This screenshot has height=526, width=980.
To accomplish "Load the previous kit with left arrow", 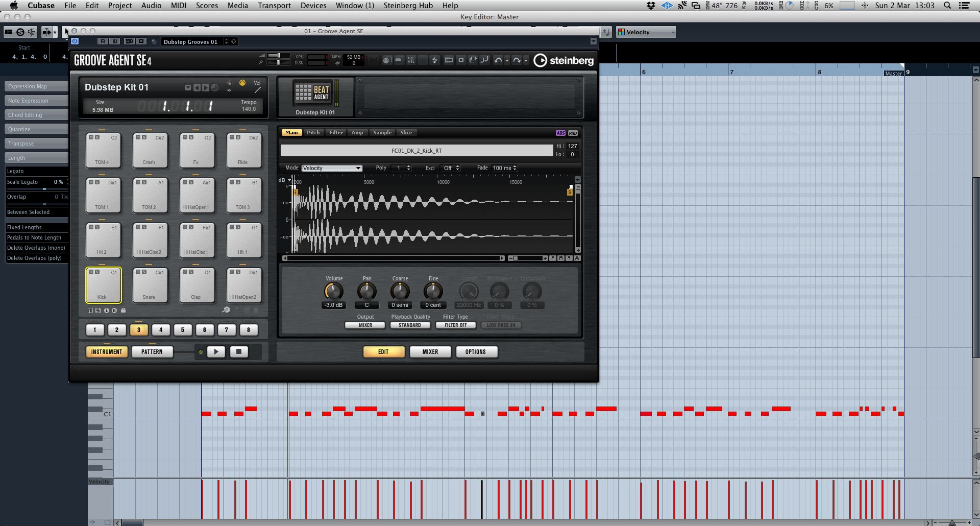I will tap(197, 88).
